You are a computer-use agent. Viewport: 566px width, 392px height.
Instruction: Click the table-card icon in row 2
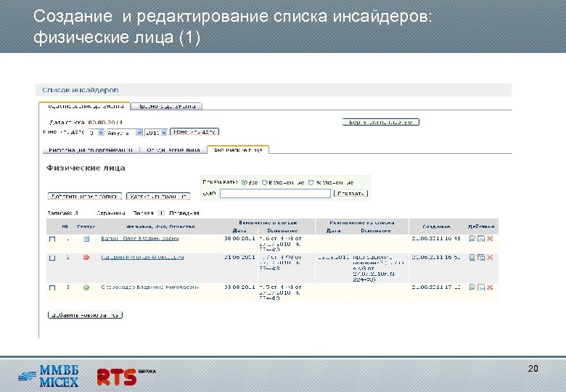(x=481, y=257)
